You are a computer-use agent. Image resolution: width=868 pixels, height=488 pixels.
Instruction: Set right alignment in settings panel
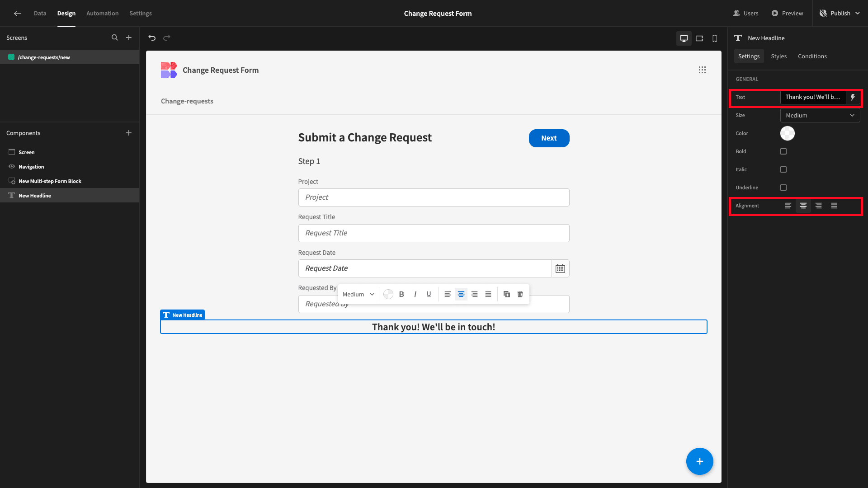(x=819, y=206)
